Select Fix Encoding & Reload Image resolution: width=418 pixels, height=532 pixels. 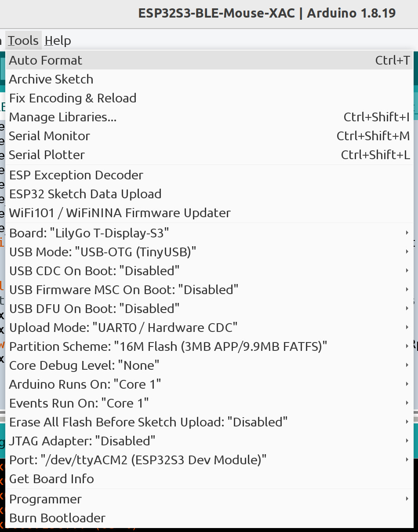209,98
